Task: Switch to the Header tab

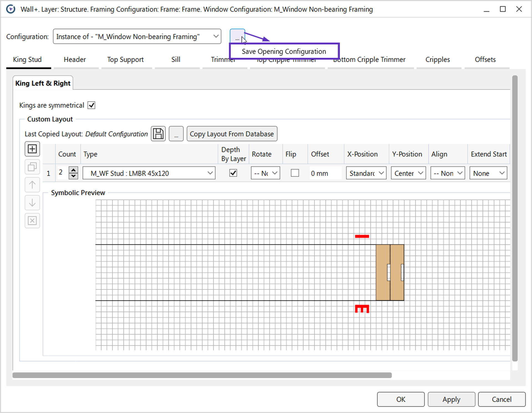Action: click(75, 59)
